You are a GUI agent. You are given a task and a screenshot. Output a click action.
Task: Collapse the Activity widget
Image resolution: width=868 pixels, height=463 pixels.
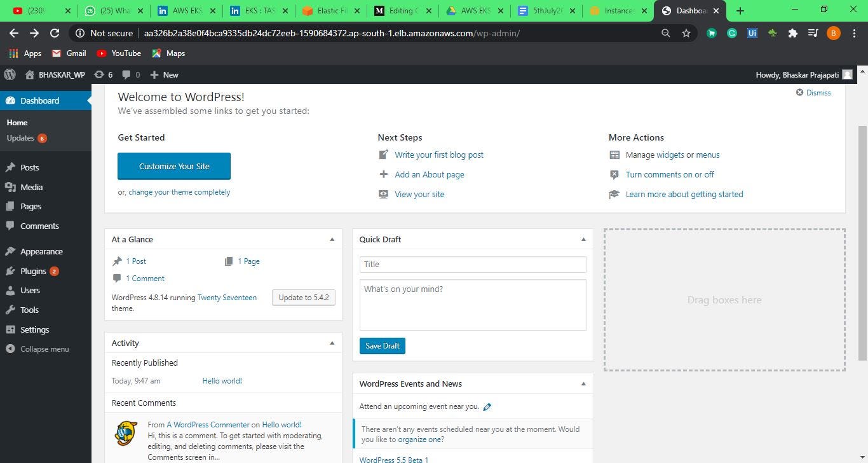coord(332,343)
